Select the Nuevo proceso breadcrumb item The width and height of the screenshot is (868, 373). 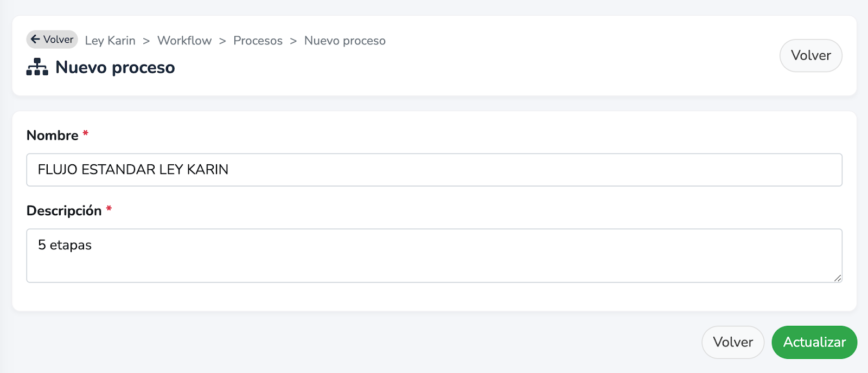pos(345,41)
